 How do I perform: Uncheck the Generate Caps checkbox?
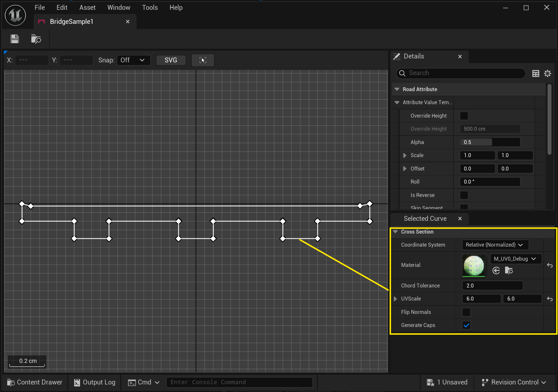pos(466,325)
